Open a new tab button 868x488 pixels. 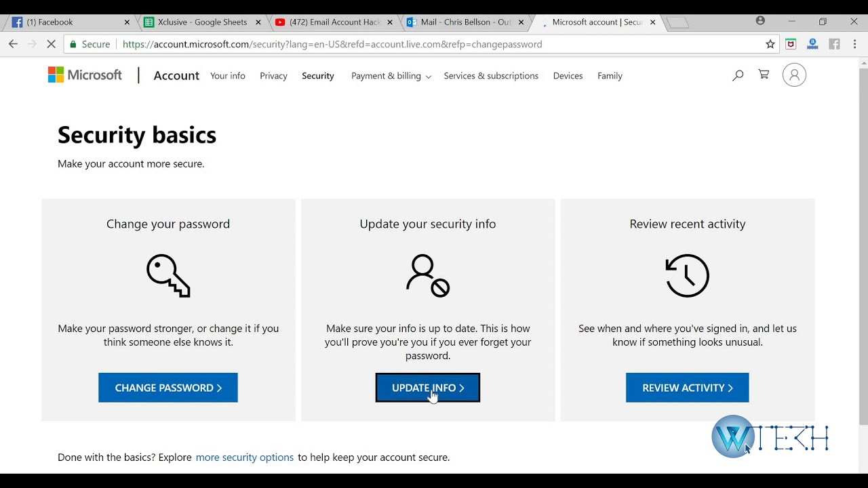point(677,23)
